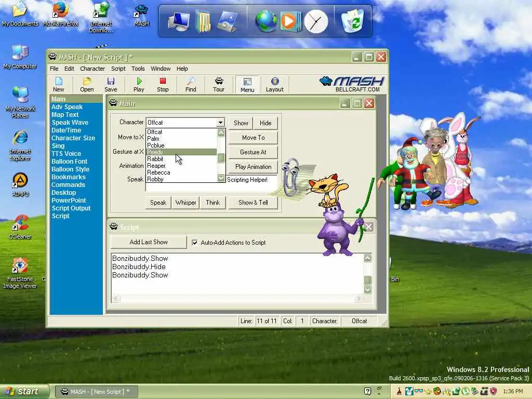Screen dimensions: 532x399
Task: Open Find from the toolbar
Action: pyautogui.click(x=191, y=85)
